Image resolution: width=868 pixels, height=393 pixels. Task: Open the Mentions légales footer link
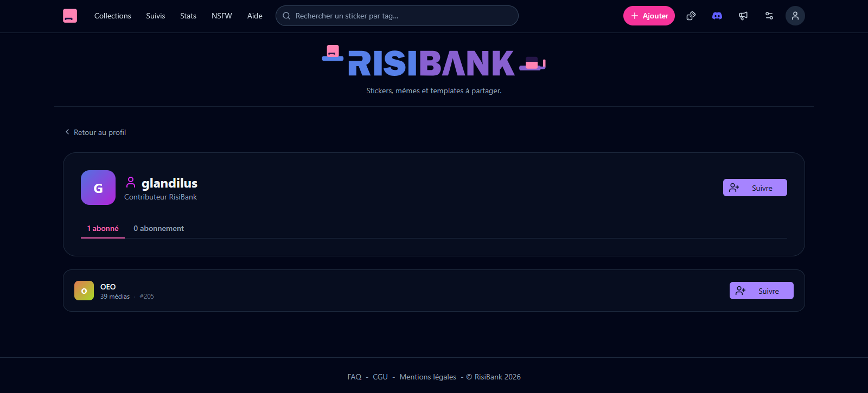[428, 377]
